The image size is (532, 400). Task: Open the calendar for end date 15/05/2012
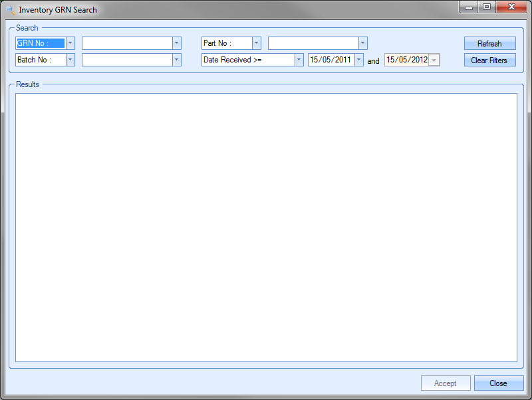[434, 60]
